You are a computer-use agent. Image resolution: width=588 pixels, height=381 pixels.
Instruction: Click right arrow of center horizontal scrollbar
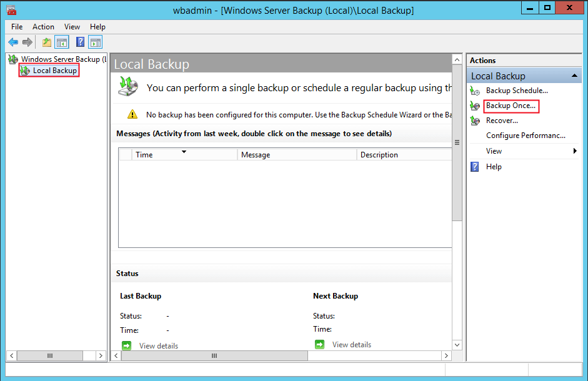tap(446, 355)
